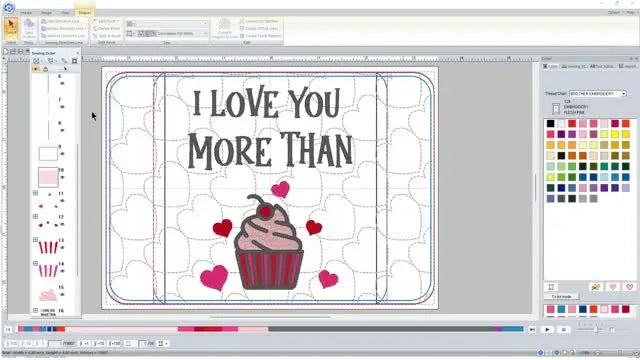
Task: Click the +1 stitch step button
Action: [85, 344]
